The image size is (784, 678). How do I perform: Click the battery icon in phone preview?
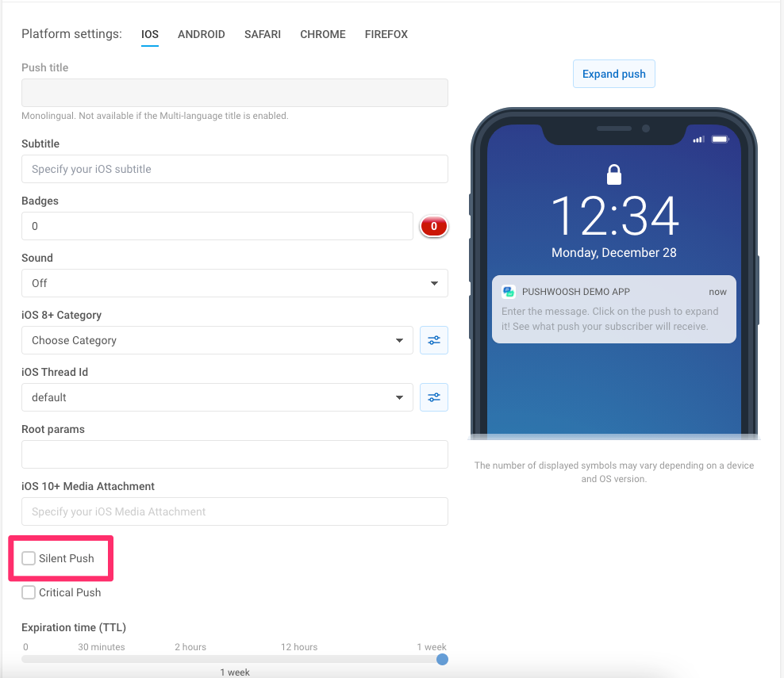tap(720, 139)
